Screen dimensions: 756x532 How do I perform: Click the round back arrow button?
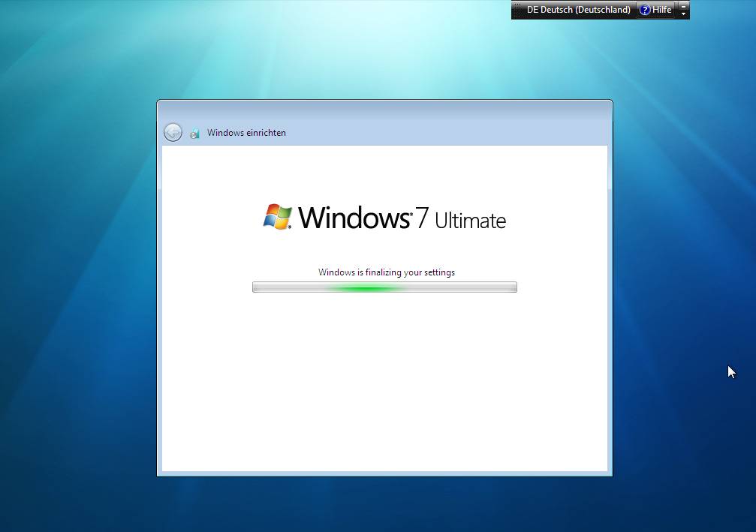click(173, 133)
